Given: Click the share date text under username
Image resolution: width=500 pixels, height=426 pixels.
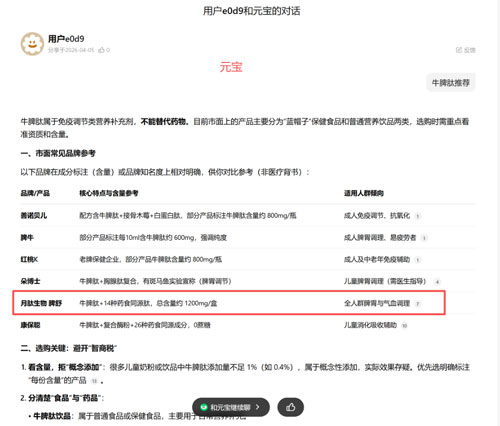Looking at the screenshot, I should click(71, 50).
